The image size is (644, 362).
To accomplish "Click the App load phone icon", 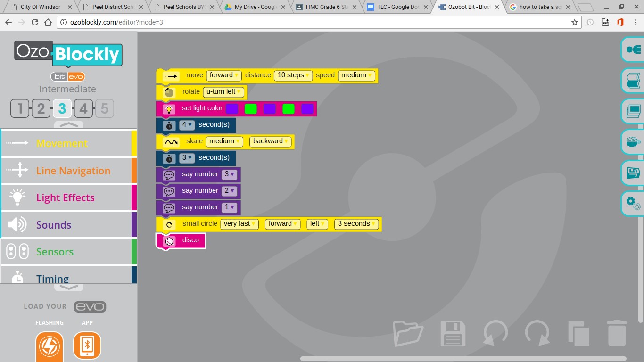I will [x=87, y=346].
